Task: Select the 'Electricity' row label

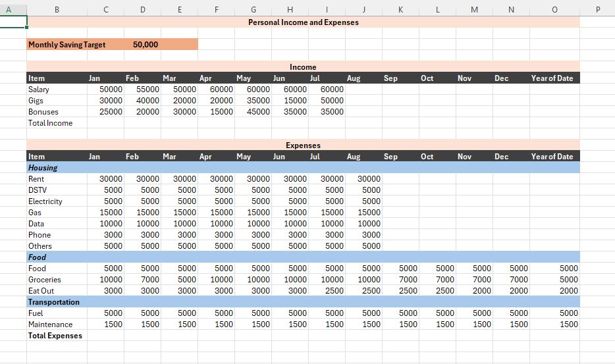Action: (45, 201)
